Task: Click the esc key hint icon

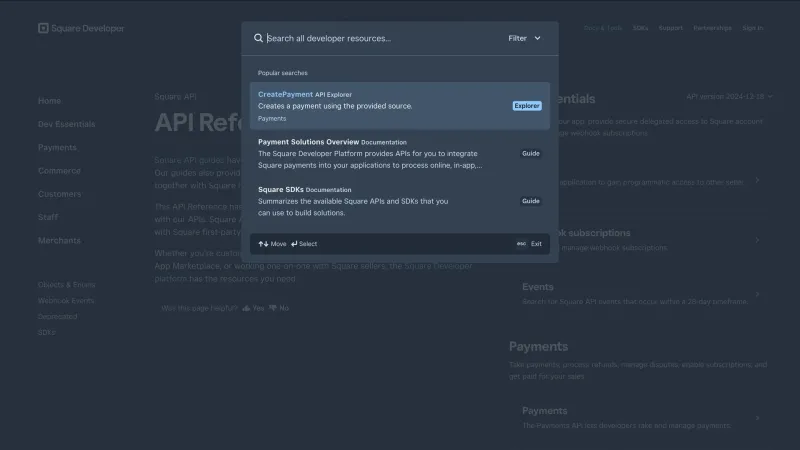Action: click(521, 244)
